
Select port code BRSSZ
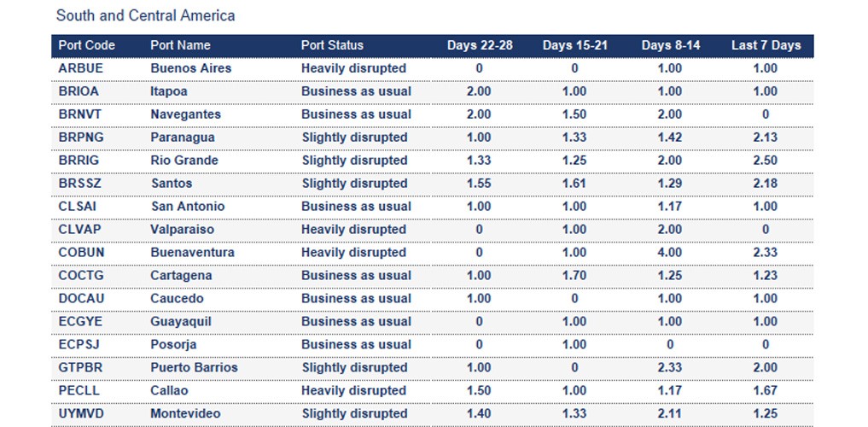click(x=79, y=184)
